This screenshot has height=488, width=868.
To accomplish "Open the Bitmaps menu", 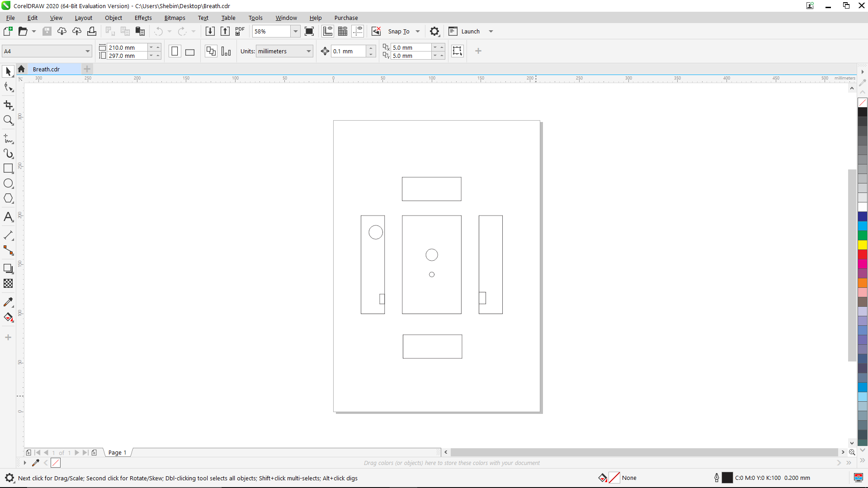I will (x=175, y=18).
